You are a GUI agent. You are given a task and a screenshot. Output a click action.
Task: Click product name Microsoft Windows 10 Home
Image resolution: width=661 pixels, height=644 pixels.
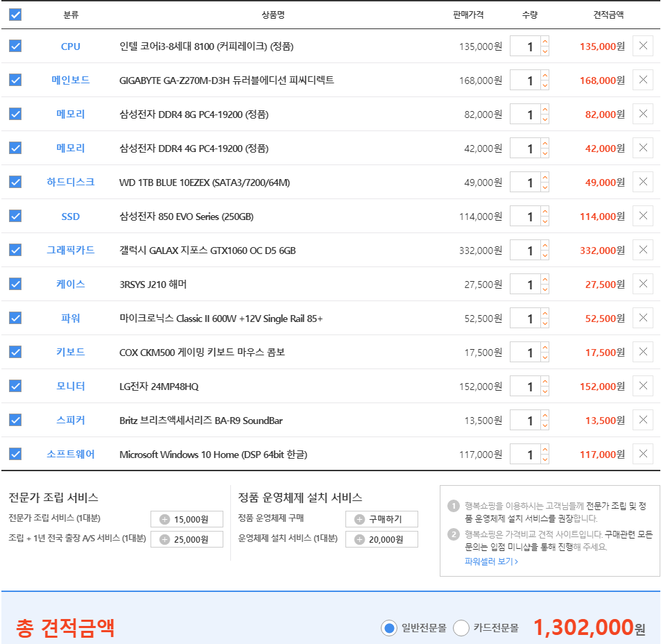click(214, 455)
